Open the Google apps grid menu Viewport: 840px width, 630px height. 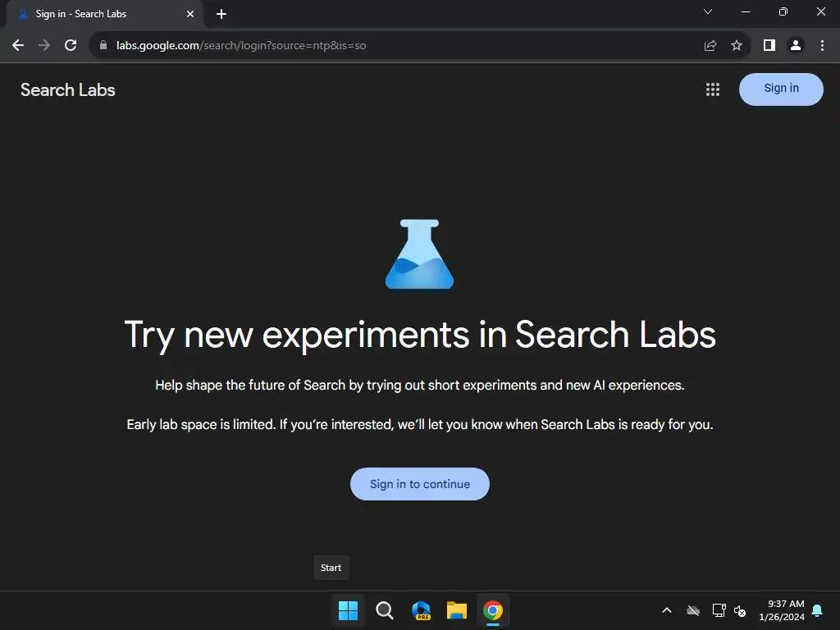pyautogui.click(x=713, y=89)
